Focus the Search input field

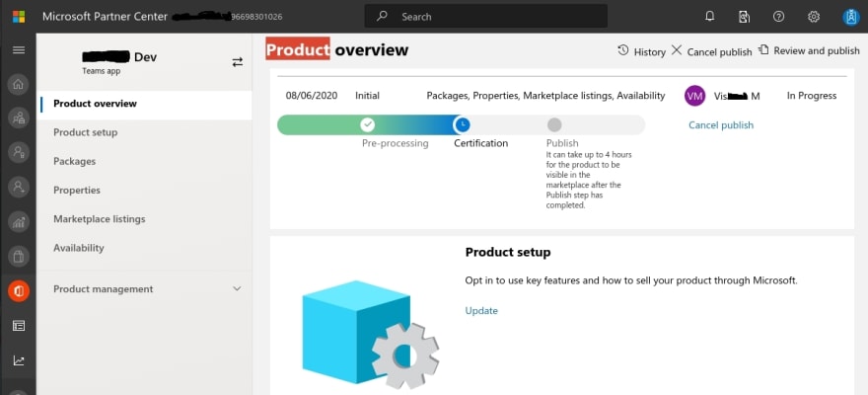(x=485, y=17)
